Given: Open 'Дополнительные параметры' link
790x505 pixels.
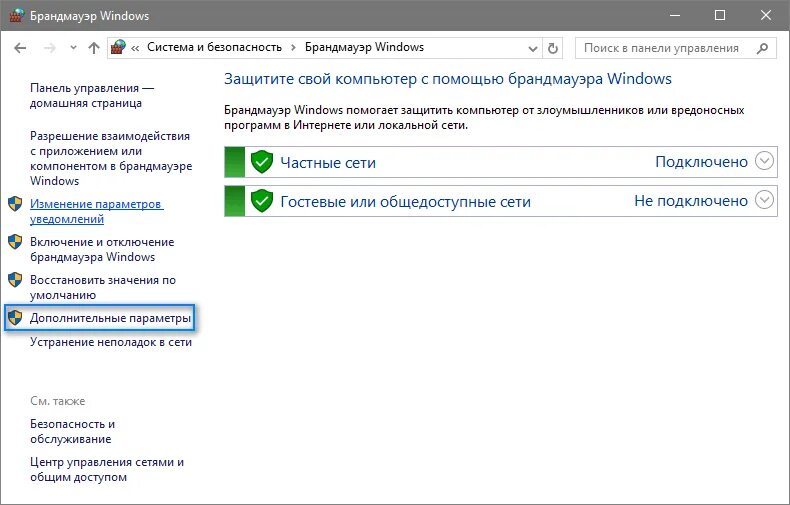Looking at the screenshot, I should (x=110, y=318).
